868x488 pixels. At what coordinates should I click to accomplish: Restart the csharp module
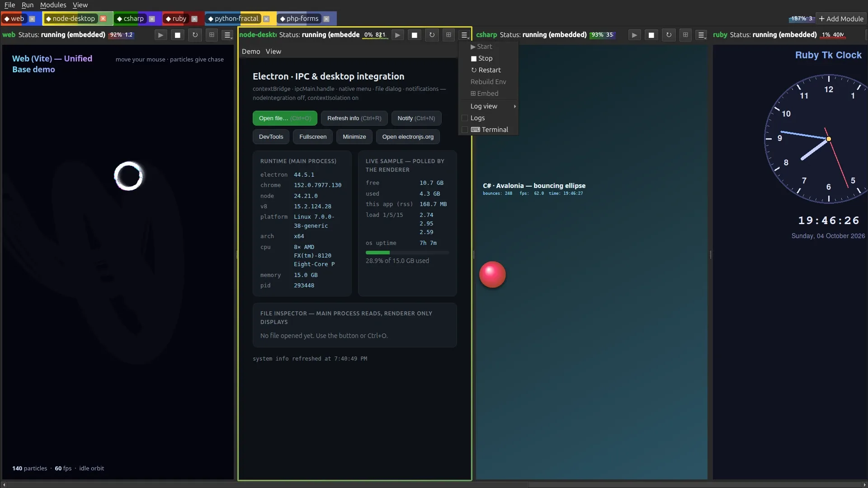tap(669, 35)
